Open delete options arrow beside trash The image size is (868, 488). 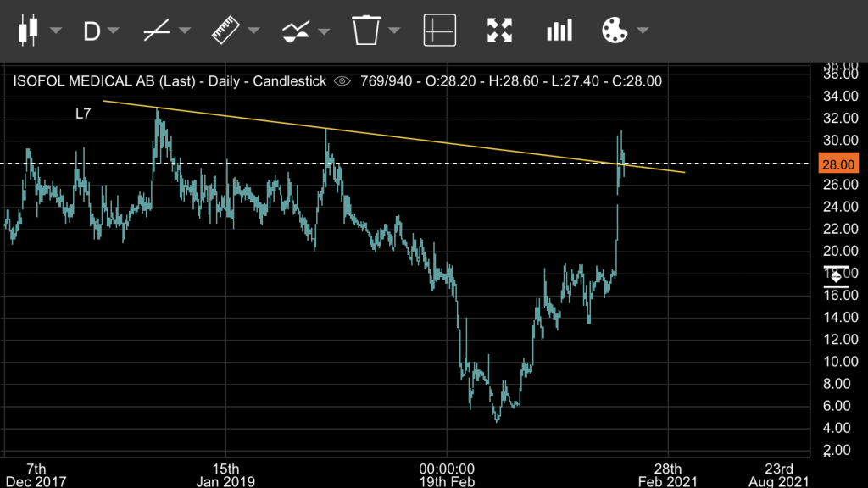click(394, 31)
